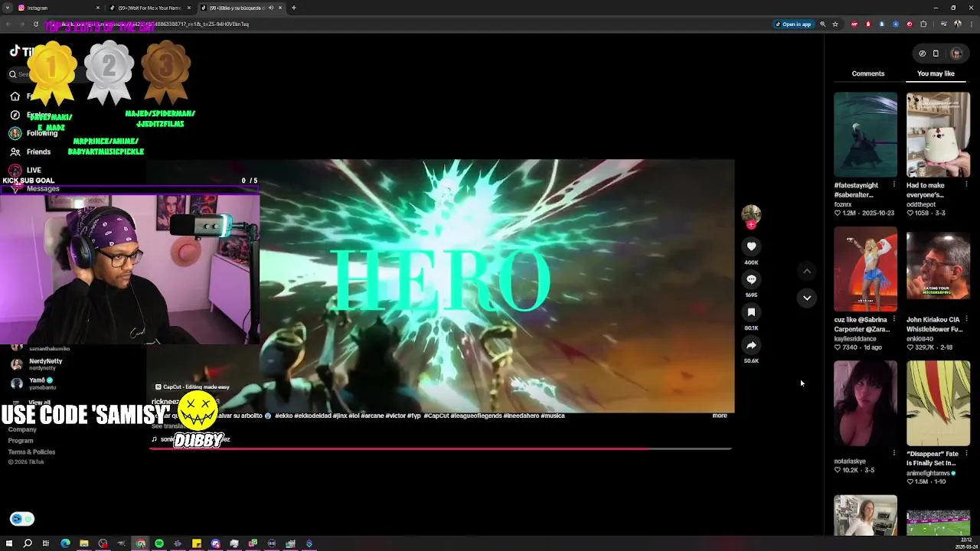Open options for the notarlaskye video
Screen dimensions: 980x551
pos(893,453)
